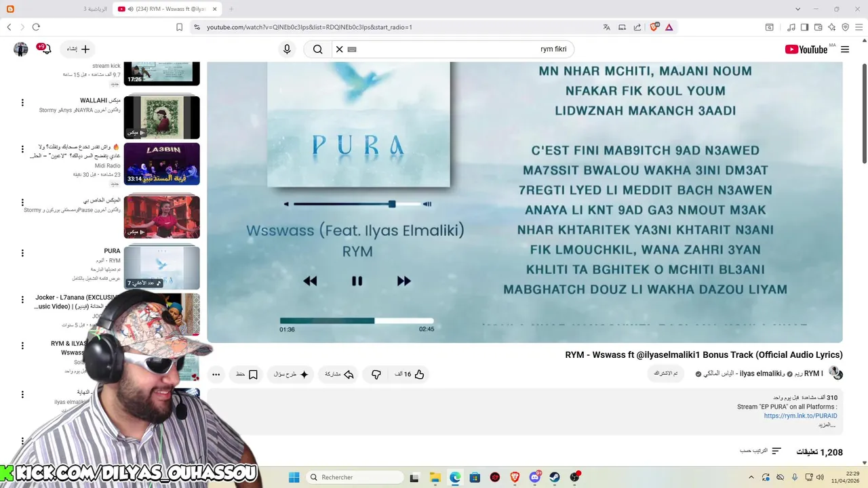Share the video using share button
Image resolution: width=868 pixels, height=488 pixels.
(340, 374)
